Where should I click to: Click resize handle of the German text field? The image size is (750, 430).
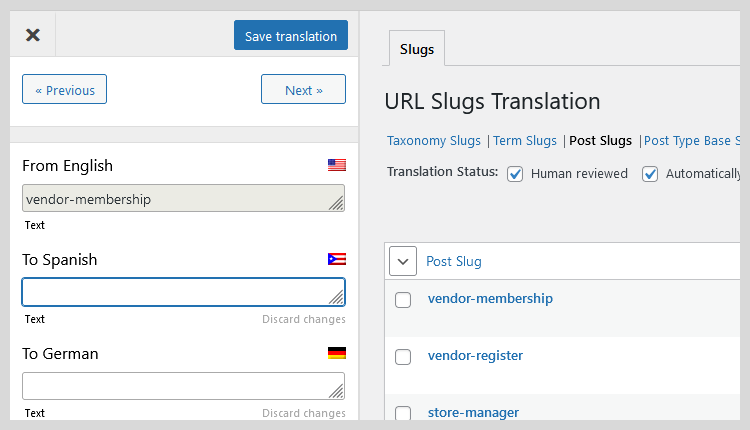click(337, 391)
